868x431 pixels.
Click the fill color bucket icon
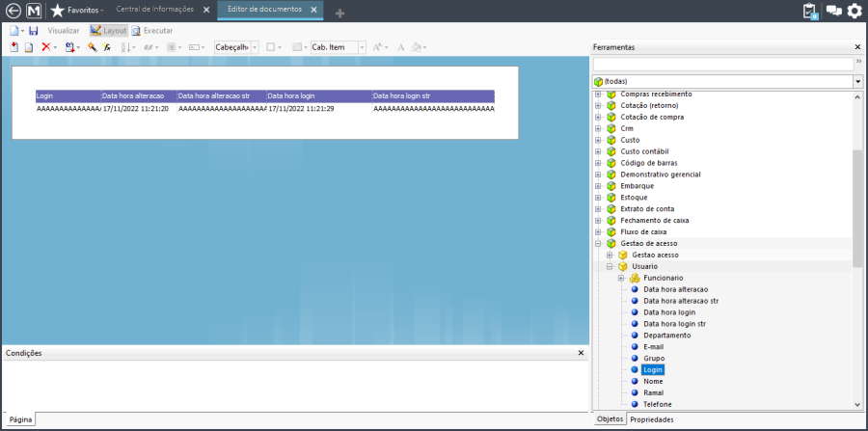coord(418,47)
